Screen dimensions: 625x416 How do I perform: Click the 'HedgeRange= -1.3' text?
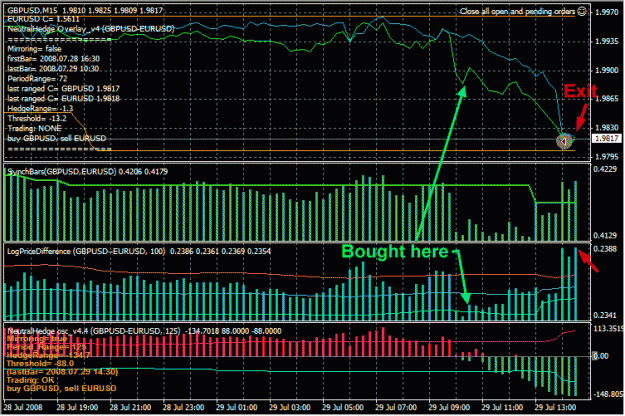pos(40,109)
